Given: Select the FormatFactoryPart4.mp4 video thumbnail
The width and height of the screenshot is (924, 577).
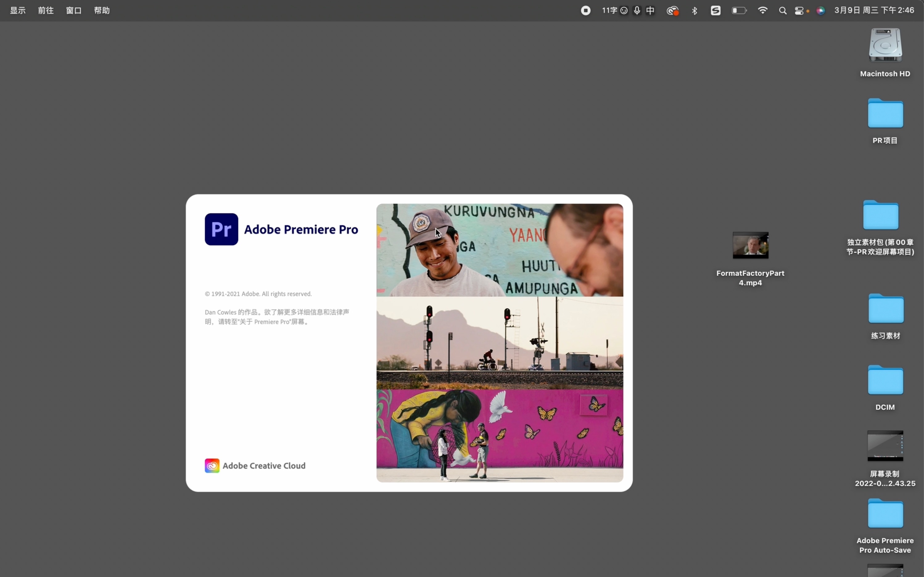Looking at the screenshot, I should tap(750, 245).
